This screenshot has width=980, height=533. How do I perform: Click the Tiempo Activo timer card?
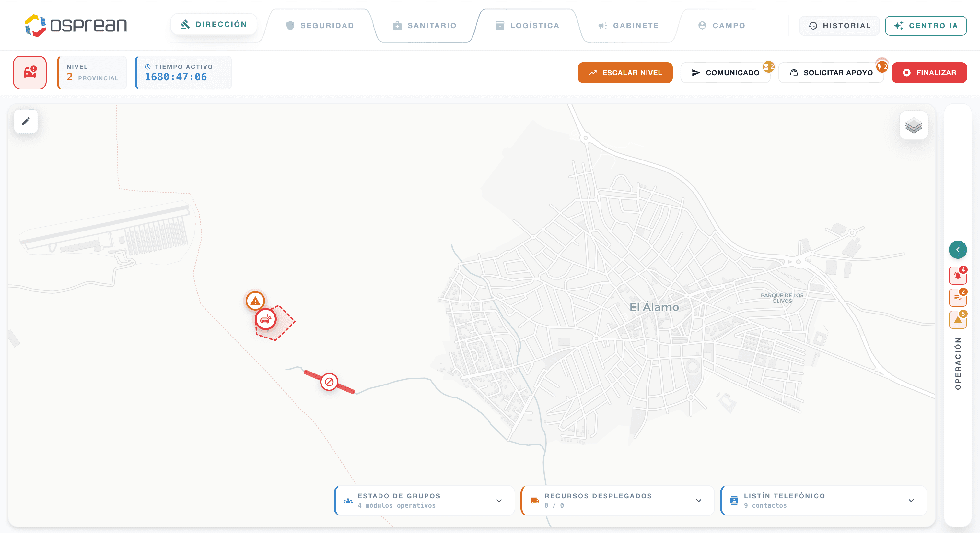184,72
